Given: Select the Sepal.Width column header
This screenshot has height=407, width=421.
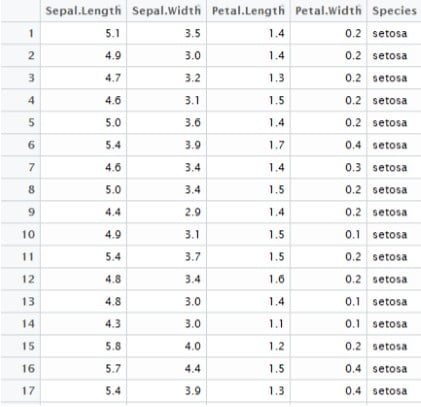Looking at the screenshot, I should tap(166, 11).
